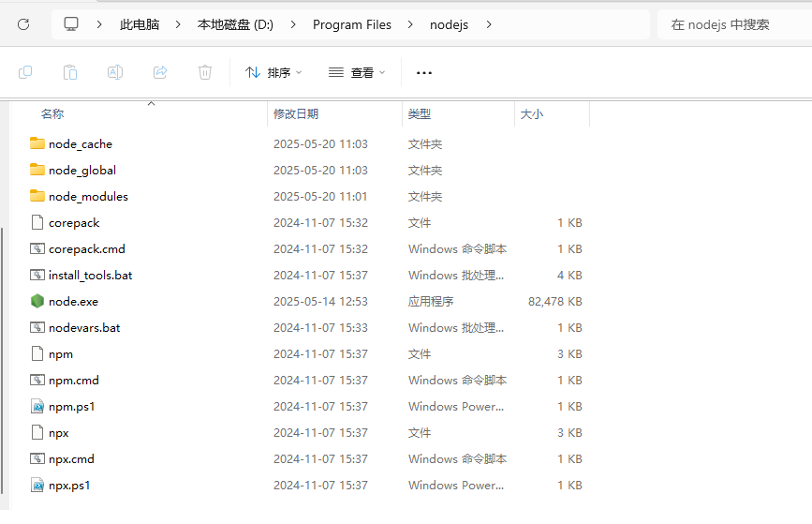Expand chevron after monitor icon in breadcrumb

click(99, 24)
